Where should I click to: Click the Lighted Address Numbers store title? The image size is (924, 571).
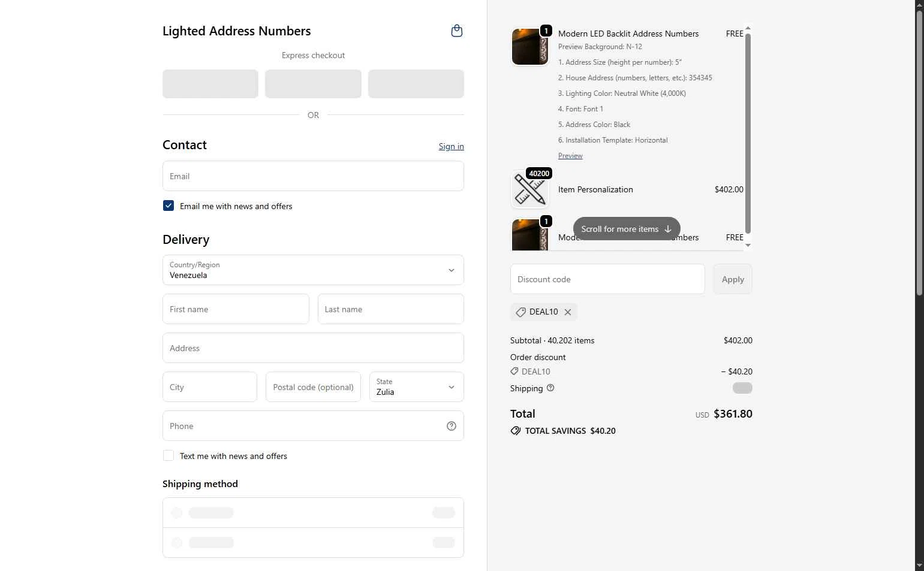tap(236, 31)
